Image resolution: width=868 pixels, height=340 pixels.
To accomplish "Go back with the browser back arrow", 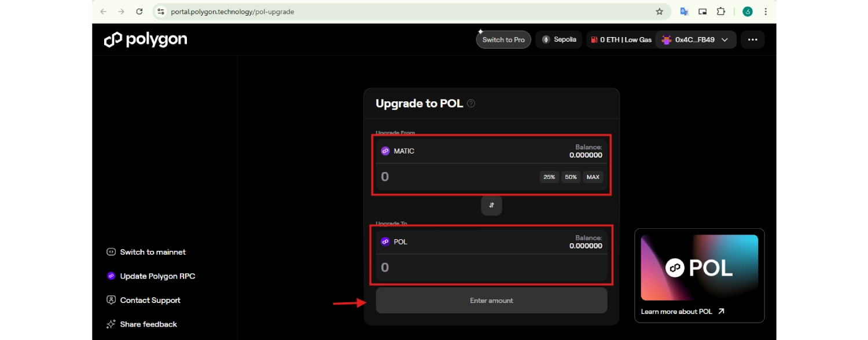I will (103, 12).
